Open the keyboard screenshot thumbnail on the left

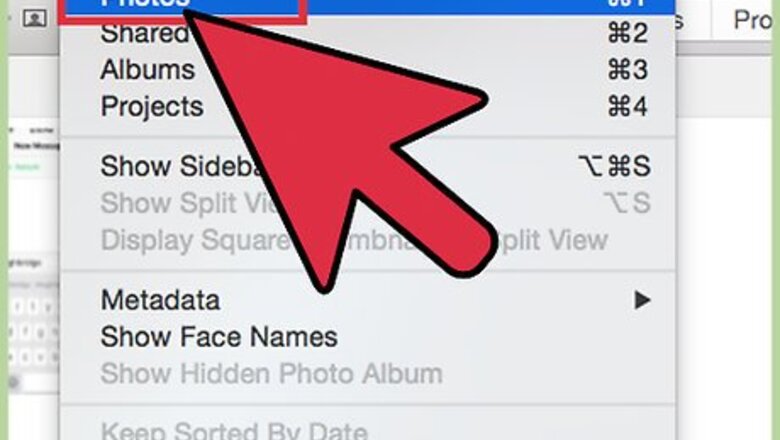(34, 323)
